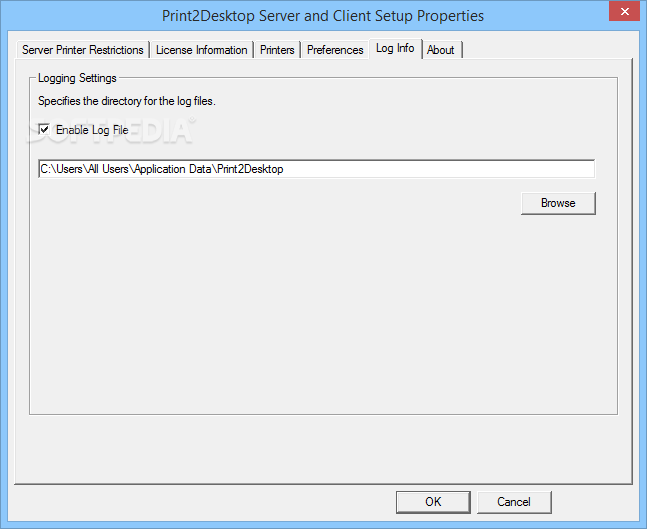Select the Printers tab
The width and height of the screenshot is (647, 529).
click(x=277, y=50)
